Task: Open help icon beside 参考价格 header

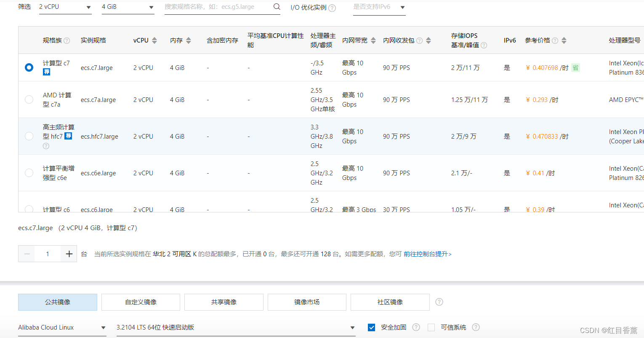Action: coord(555,40)
